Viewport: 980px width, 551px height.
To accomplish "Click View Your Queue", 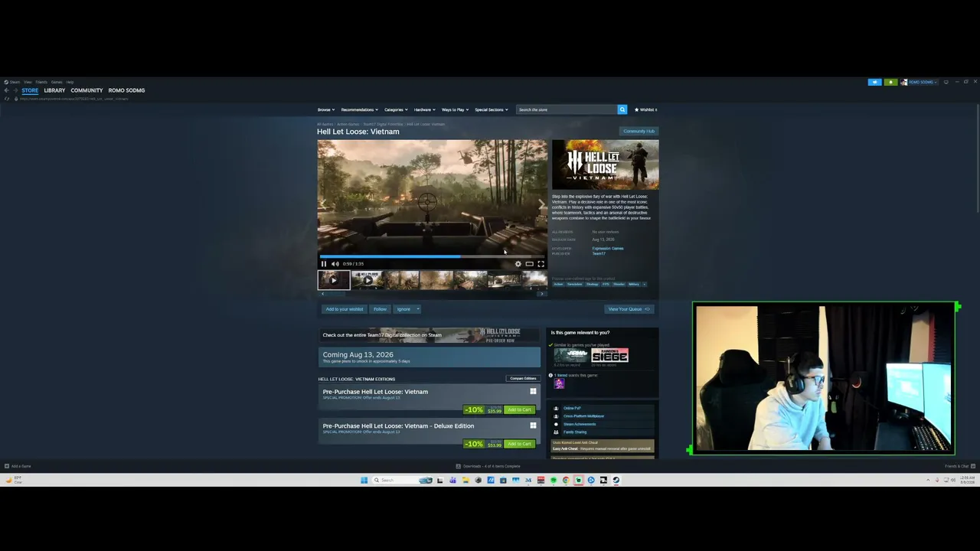I will pos(629,309).
